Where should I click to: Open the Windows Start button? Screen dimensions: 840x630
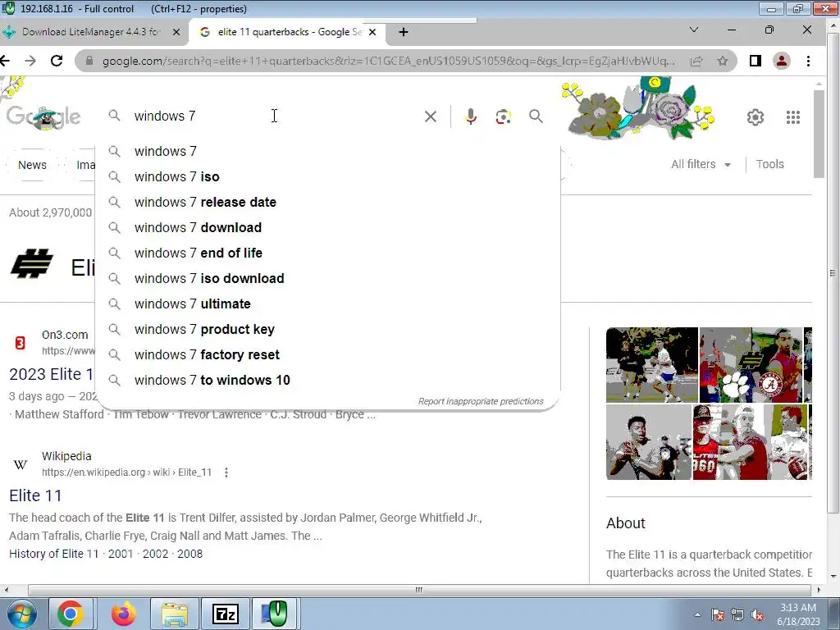point(21,614)
